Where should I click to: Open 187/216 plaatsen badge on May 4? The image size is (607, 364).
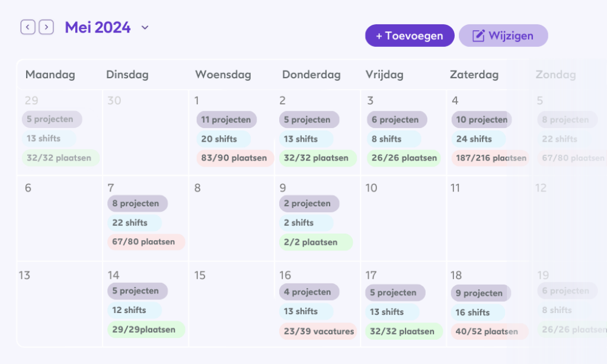[489, 158]
